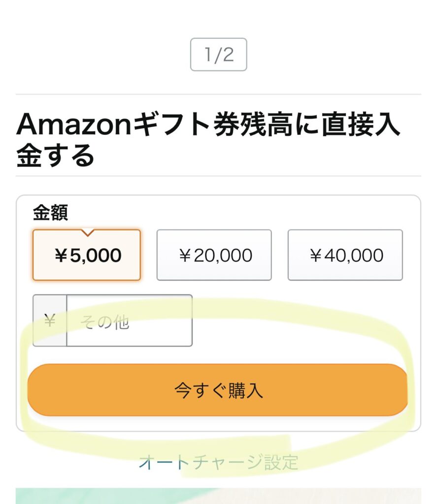Tap the banner image below auto-charge link
Viewport: 437px width, 504px height.
point(218,496)
